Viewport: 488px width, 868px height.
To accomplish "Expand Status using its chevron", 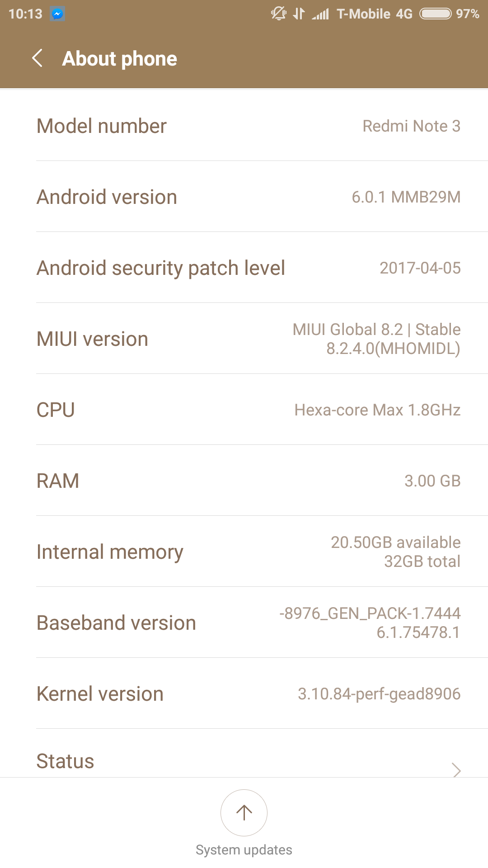I will tap(456, 769).
